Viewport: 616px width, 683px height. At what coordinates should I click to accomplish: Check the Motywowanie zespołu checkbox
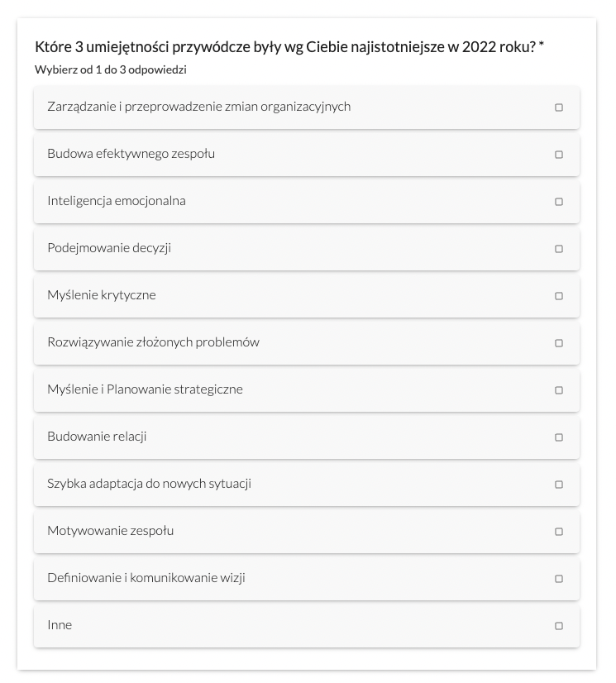coord(558,532)
